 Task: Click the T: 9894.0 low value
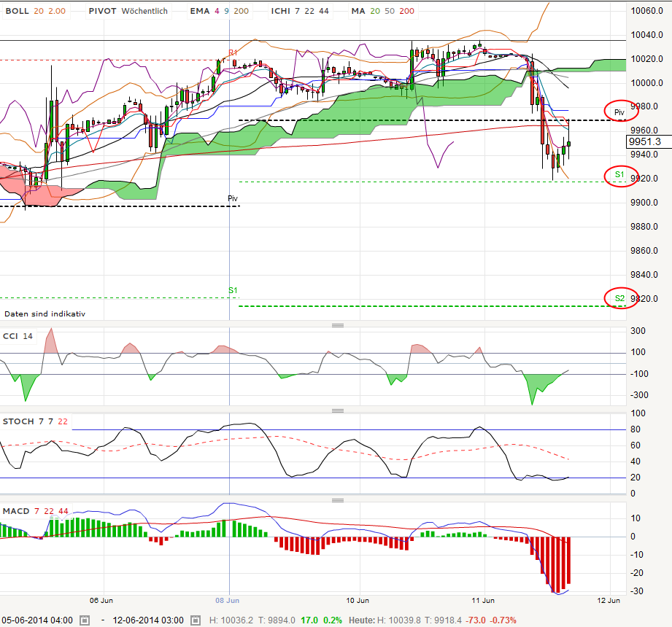(277, 620)
